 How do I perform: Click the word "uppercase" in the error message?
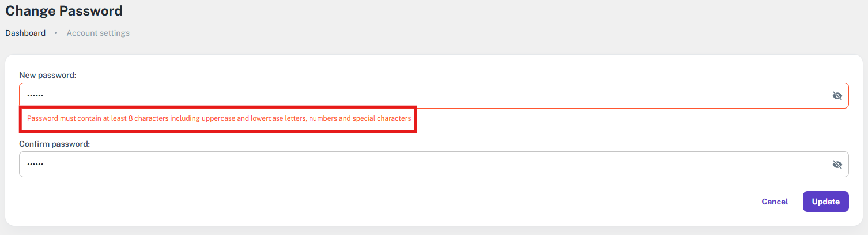coord(218,118)
